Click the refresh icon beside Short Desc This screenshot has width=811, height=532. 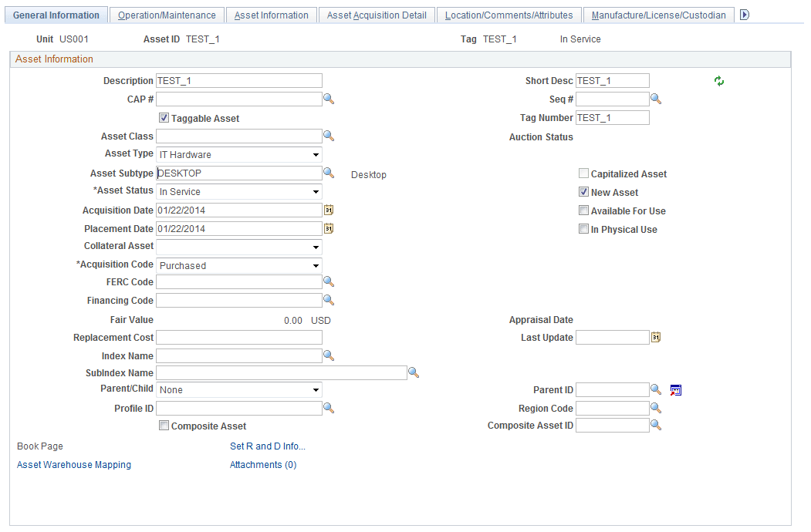[718, 80]
